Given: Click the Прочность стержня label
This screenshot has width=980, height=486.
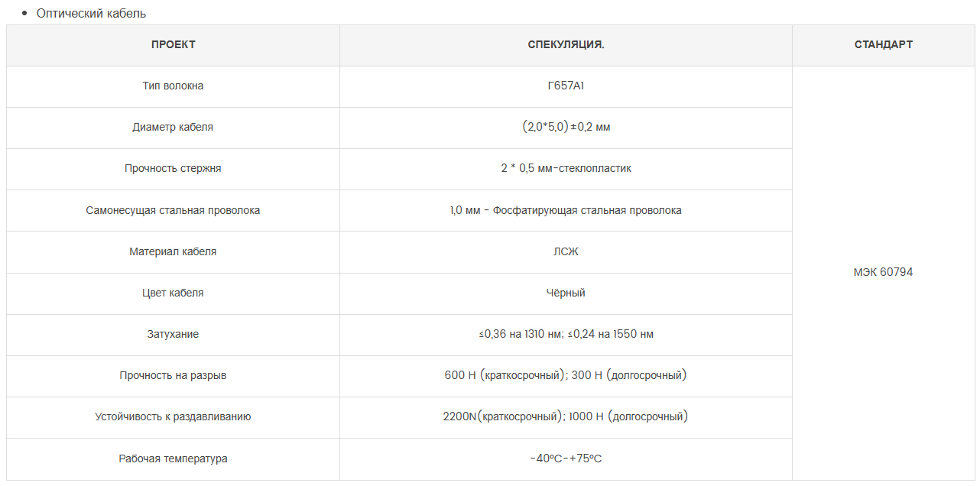Looking at the screenshot, I should tap(173, 169).
